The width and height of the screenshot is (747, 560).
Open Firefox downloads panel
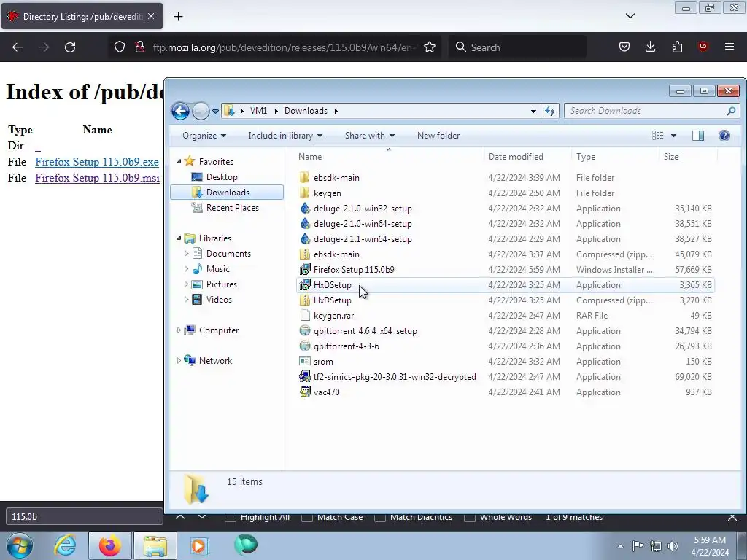click(650, 47)
